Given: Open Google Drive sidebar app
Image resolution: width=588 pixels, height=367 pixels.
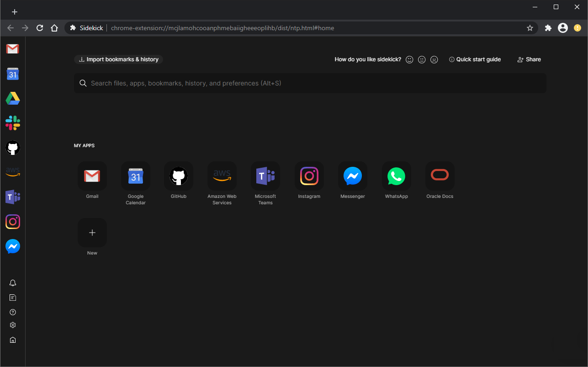Looking at the screenshot, I should point(13,98).
